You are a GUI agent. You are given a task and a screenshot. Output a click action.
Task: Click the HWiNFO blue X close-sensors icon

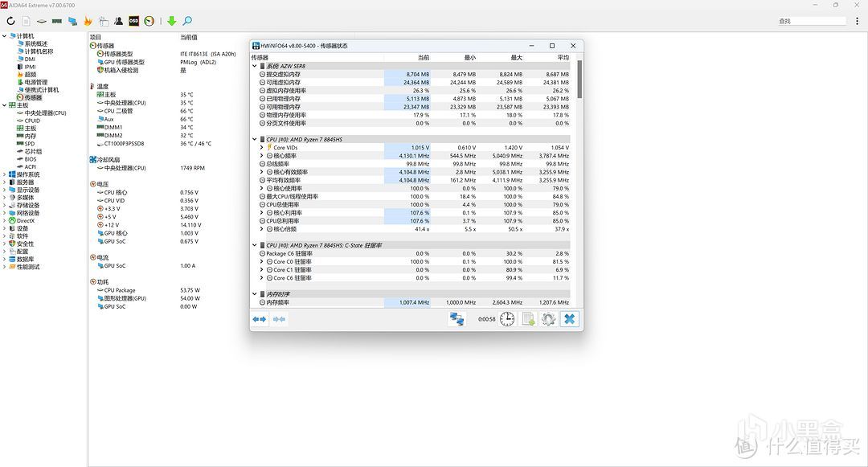point(570,319)
